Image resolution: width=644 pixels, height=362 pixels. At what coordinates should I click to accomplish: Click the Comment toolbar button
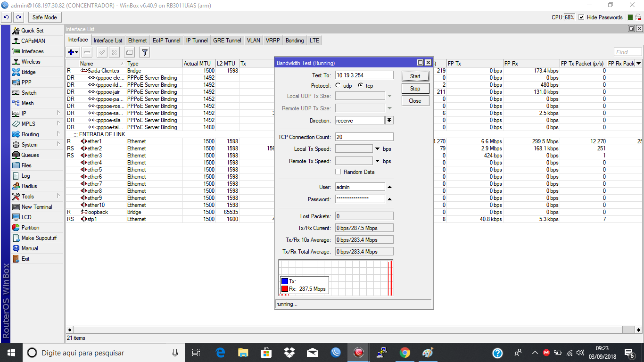point(129,52)
